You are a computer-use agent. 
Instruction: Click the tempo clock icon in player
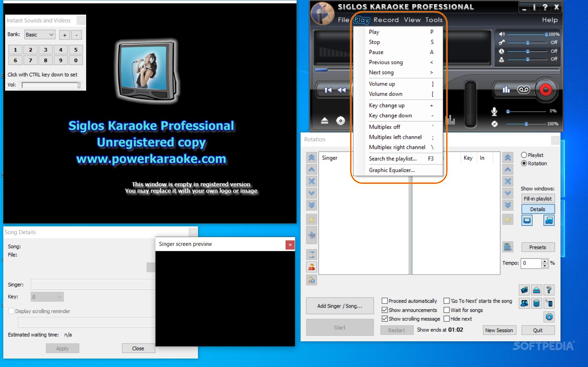click(501, 51)
